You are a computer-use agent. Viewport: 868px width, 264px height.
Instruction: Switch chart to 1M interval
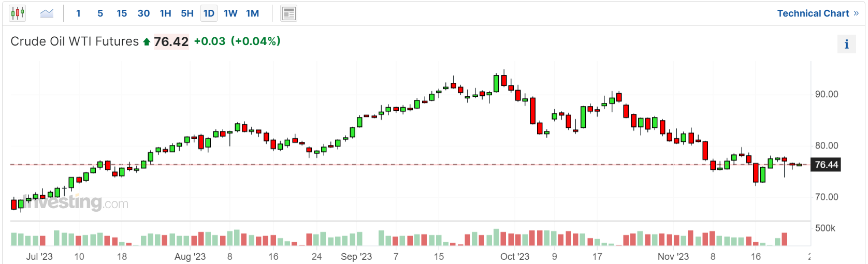pyautogui.click(x=252, y=13)
